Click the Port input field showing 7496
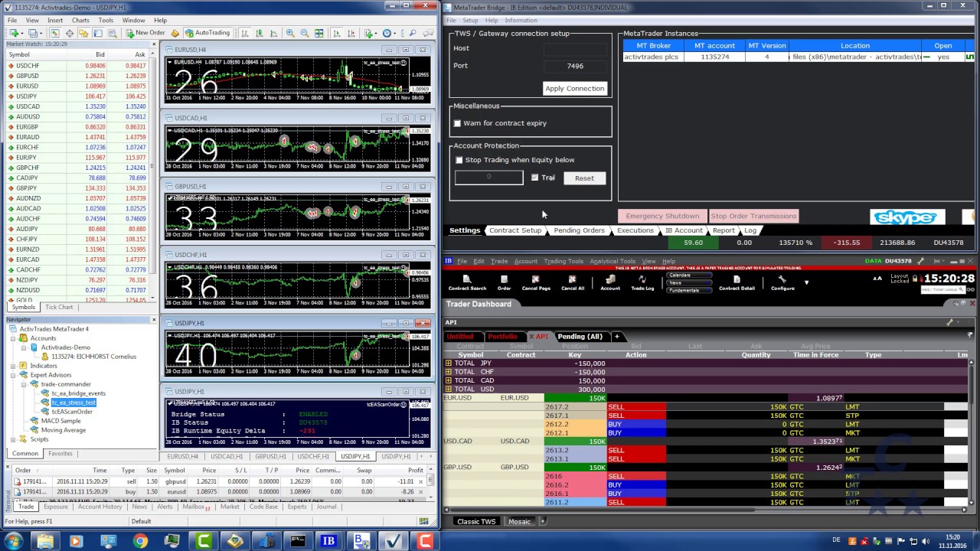 coord(575,66)
